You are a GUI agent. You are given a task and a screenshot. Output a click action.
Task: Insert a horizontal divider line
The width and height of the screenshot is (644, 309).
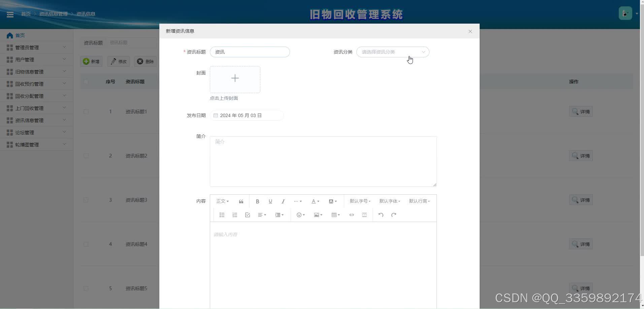click(364, 215)
